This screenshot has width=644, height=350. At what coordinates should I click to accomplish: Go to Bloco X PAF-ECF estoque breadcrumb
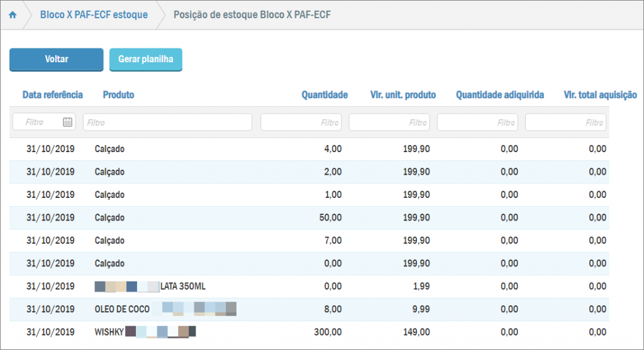[94, 14]
